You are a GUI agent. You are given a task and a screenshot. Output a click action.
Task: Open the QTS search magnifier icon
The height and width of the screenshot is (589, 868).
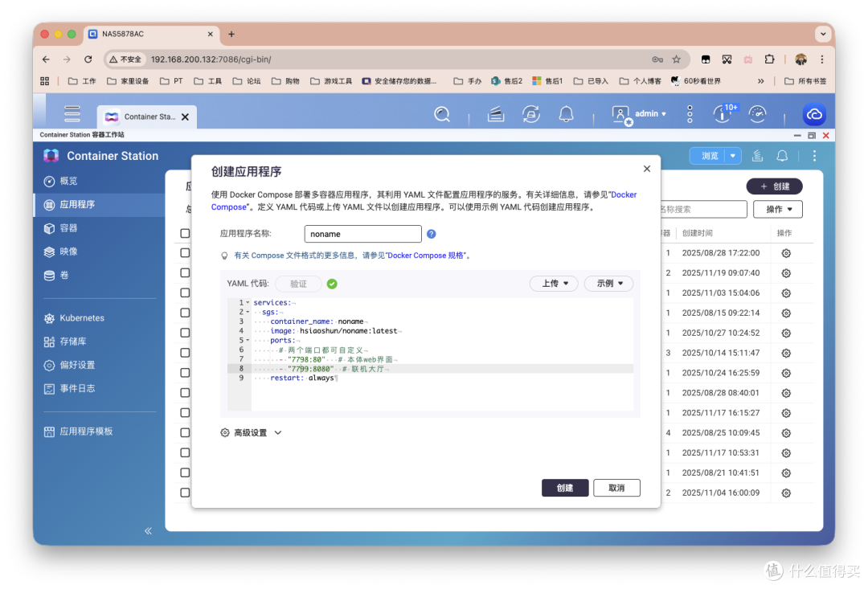[x=442, y=115]
